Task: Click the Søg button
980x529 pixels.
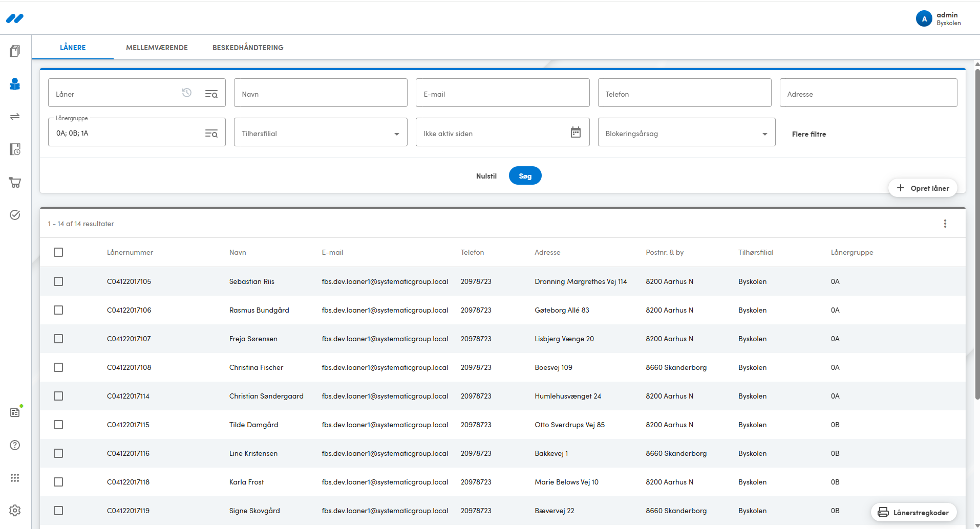Action: click(x=525, y=175)
